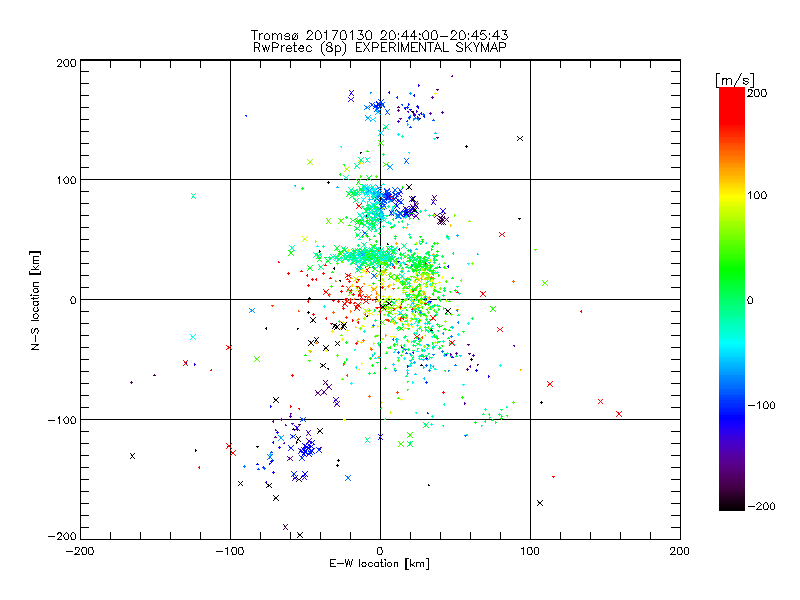
Task: Pick the yellow band of the velocity colorbar
Action: pos(732,195)
